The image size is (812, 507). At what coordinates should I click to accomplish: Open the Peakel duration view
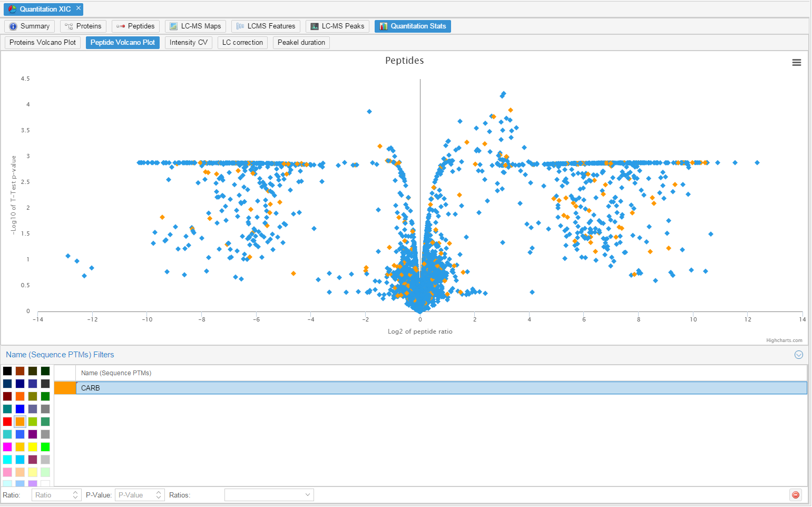click(301, 43)
